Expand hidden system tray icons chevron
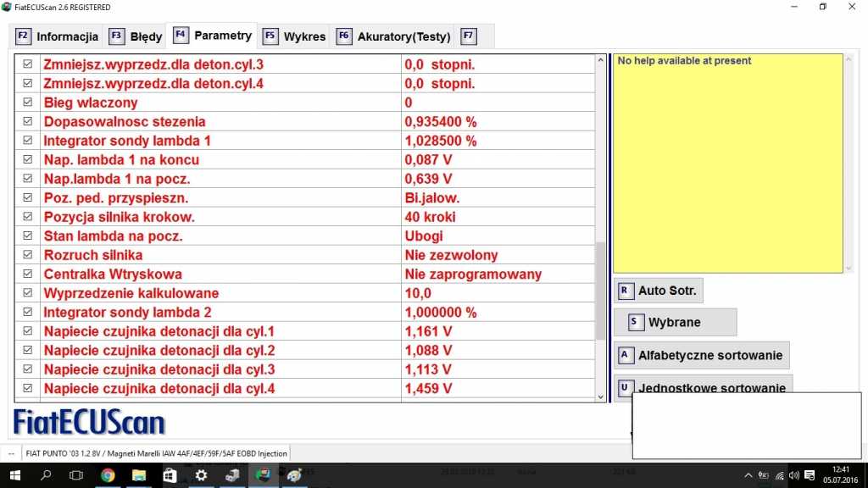 tap(748, 475)
